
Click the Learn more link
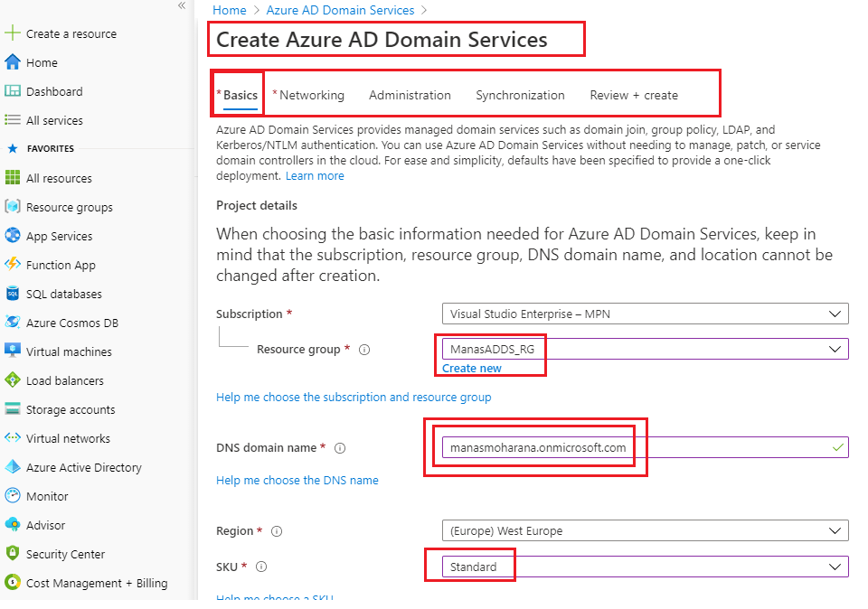(315, 176)
